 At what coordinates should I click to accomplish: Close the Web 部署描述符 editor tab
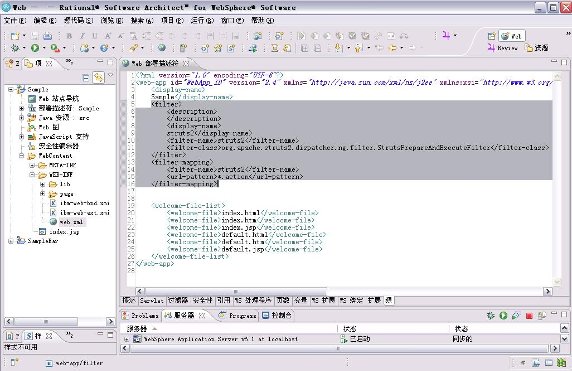(186, 63)
